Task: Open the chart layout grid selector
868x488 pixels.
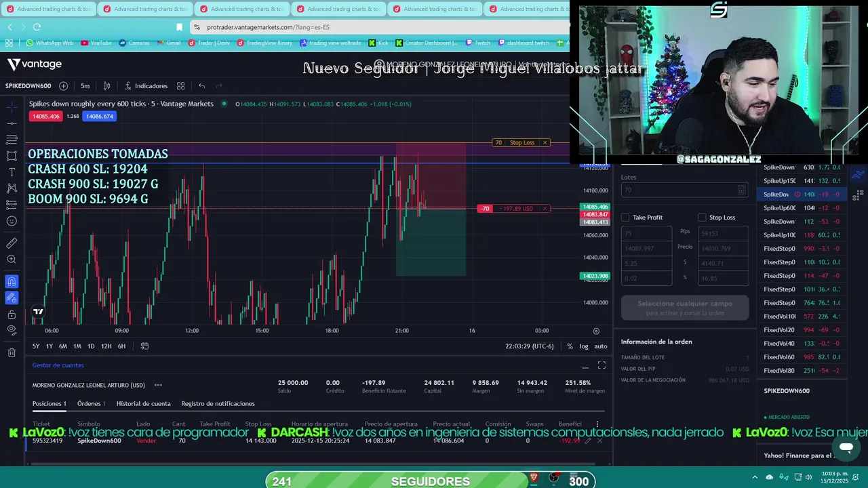Action: (x=180, y=86)
